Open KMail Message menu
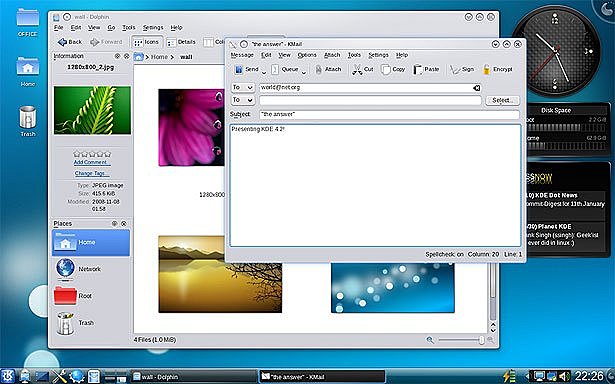The image size is (615, 384). (x=242, y=55)
